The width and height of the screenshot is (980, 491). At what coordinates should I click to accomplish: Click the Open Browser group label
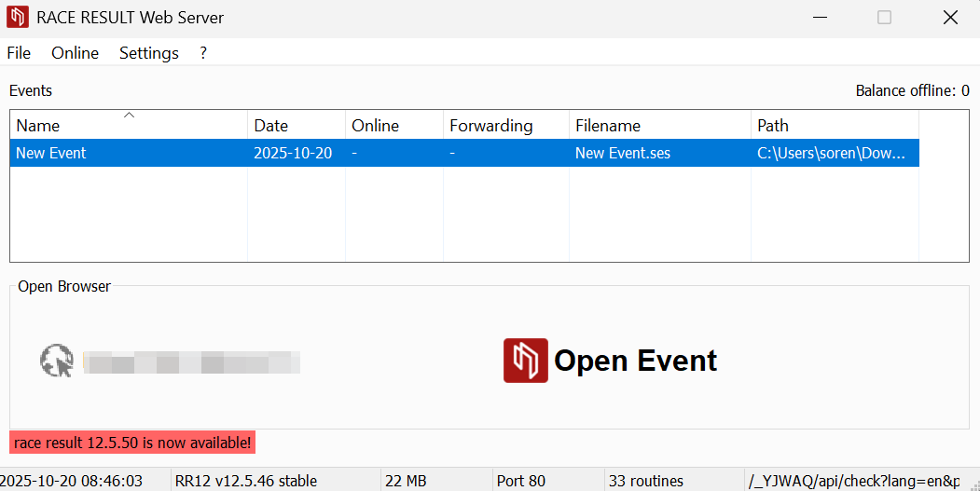pos(64,286)
